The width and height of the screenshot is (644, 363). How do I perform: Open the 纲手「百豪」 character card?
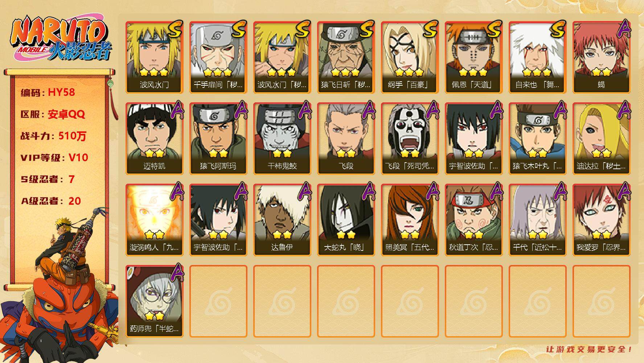tap(410, 57)
